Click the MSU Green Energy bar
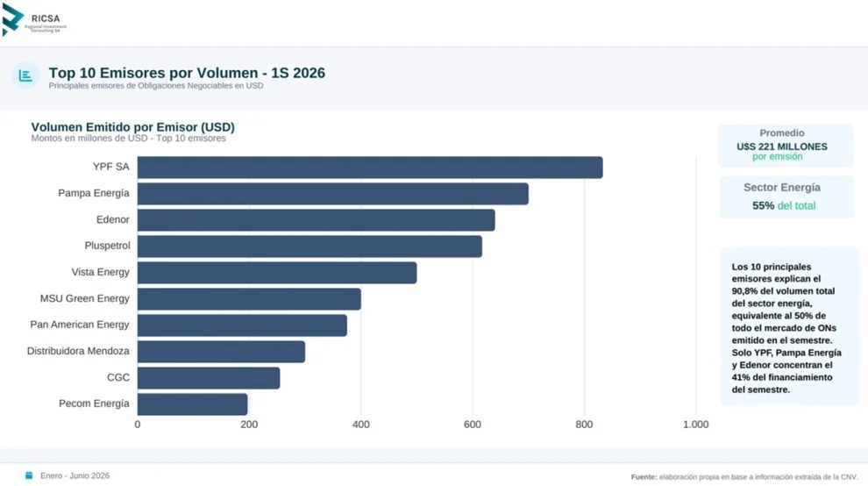Screen dimensions: 868x486 249,299
